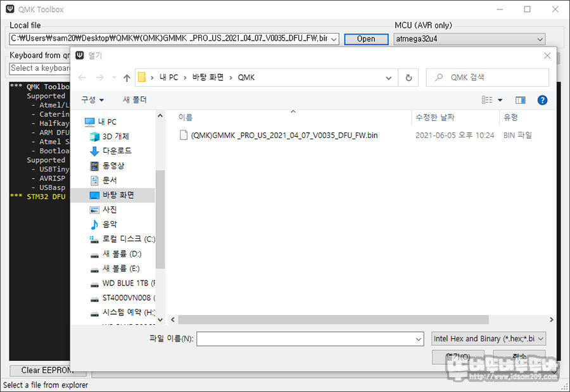Select 바탕 화면 in sidebar
The height and width of the screenshot is (392, 570).
(x=113, y=195)
